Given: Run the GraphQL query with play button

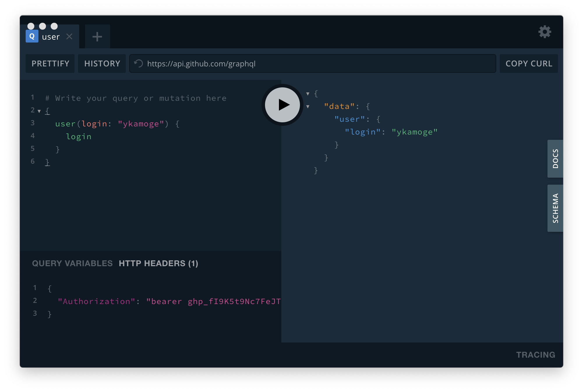Looking at the screenshot, I should click(x=282, y=105).
